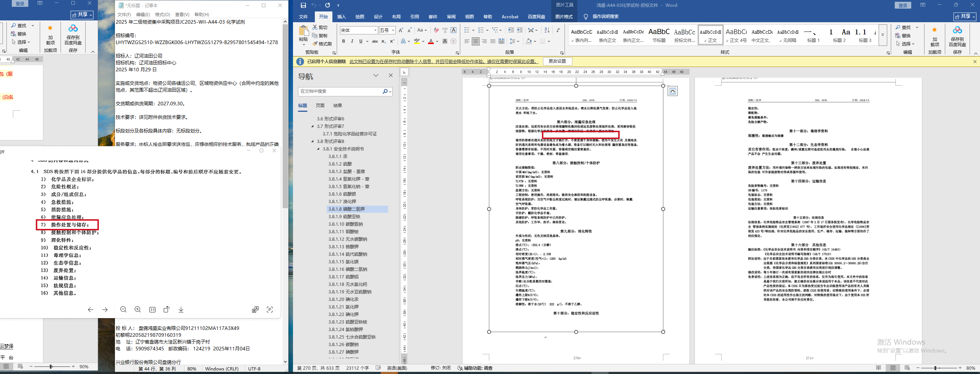The height and width of the screenshot is (374, 980).
Task: Toggle superscript in the font group
Action: click(392, 41)
